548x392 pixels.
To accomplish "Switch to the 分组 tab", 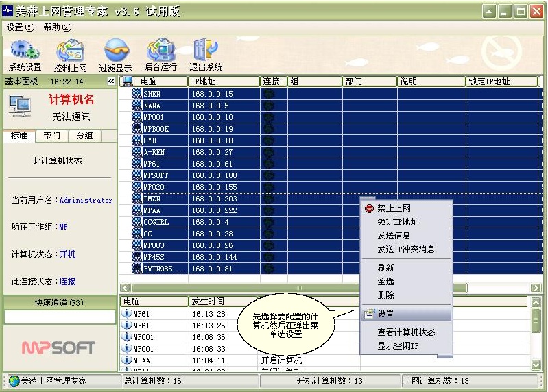I will coord(84,136).
